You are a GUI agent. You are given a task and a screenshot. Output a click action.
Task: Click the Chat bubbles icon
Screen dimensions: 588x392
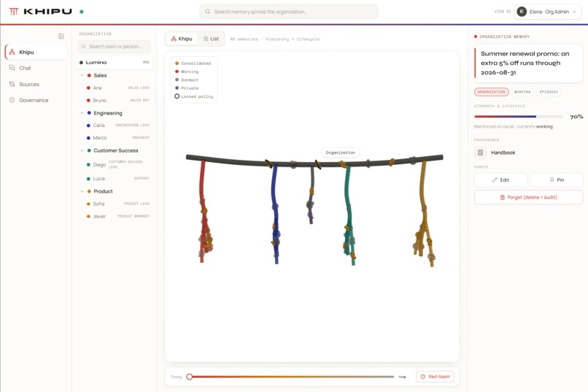click(12, 68)
